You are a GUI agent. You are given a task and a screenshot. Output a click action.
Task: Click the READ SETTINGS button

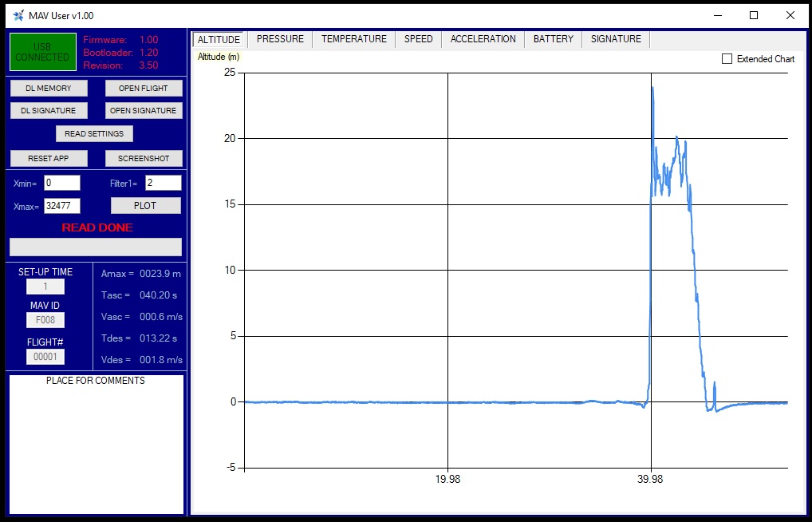pyautogui.click(x=94, y=134)
